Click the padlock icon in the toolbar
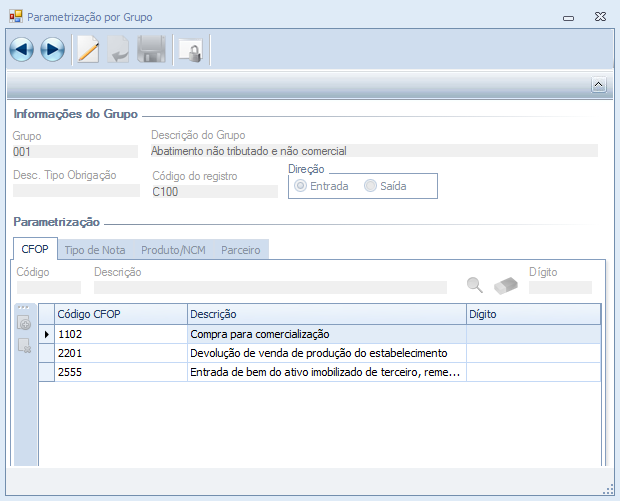Viewport: 620px width, 501px height. 191,50
